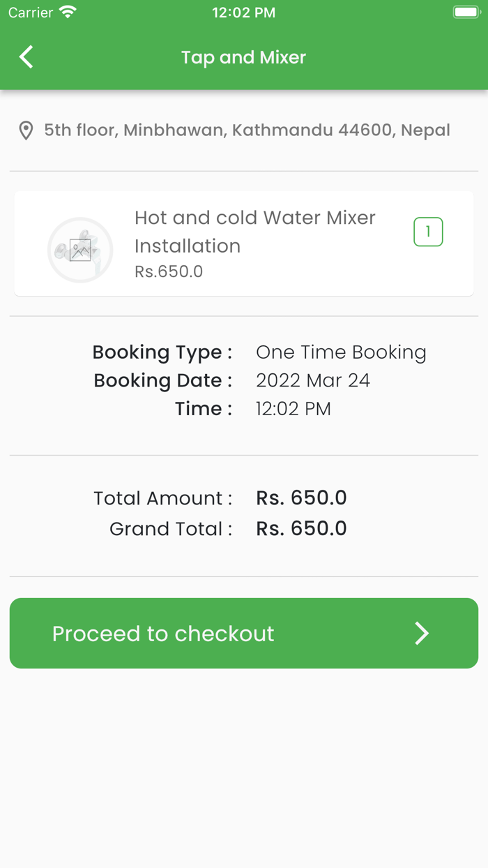Tap the booking time 12:02 PM
Screen dimensions: 488x868
point(293,409)
